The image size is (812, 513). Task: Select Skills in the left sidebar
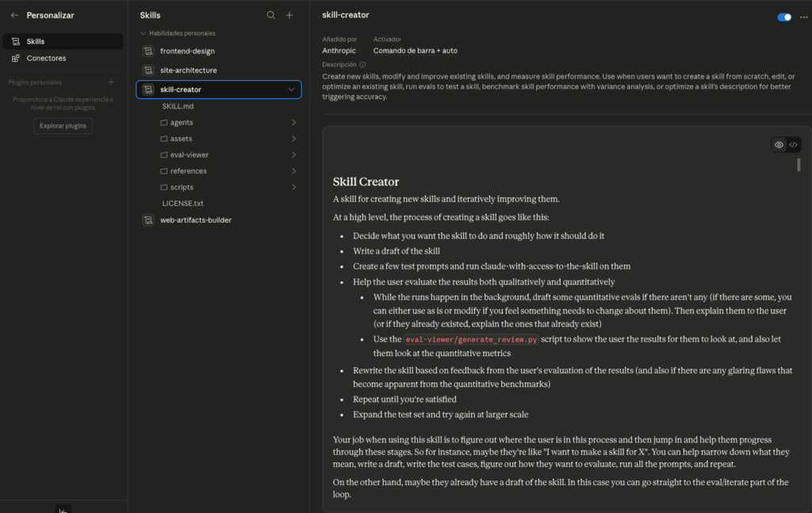[x=36, y=41]
